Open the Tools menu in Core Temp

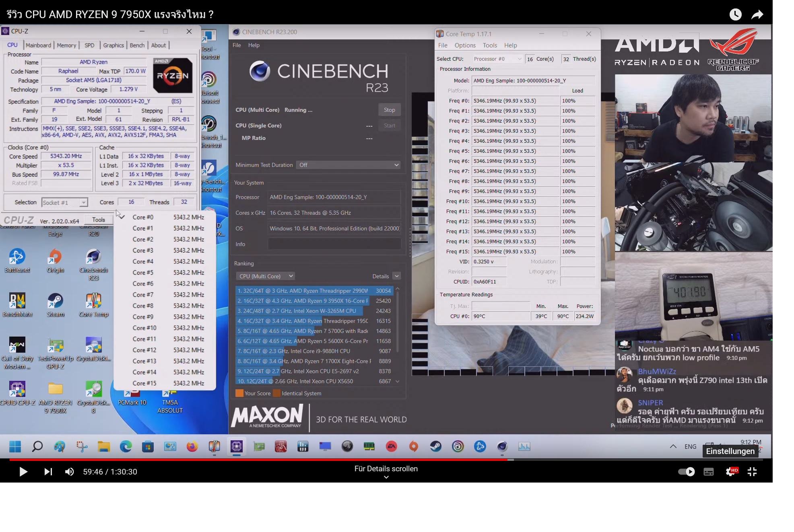pyautogui.click(x=490, y=45)
